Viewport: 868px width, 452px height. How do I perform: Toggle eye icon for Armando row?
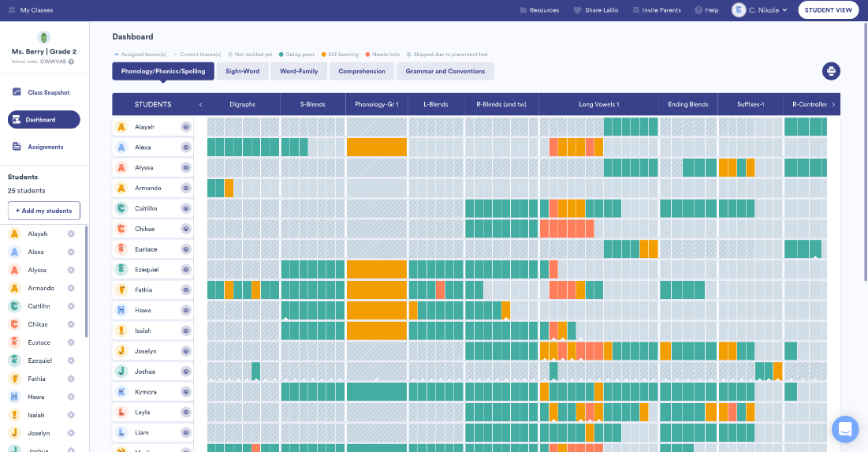point(186,189)
